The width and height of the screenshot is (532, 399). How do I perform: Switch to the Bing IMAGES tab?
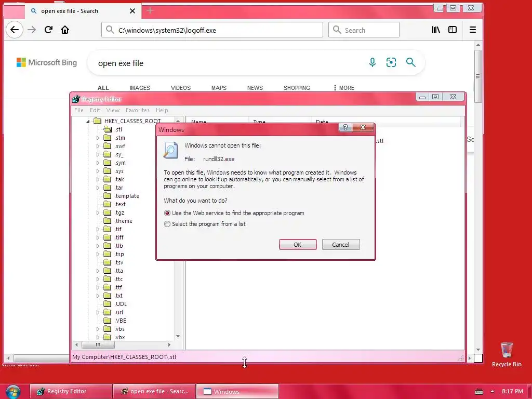coord(140,88)
